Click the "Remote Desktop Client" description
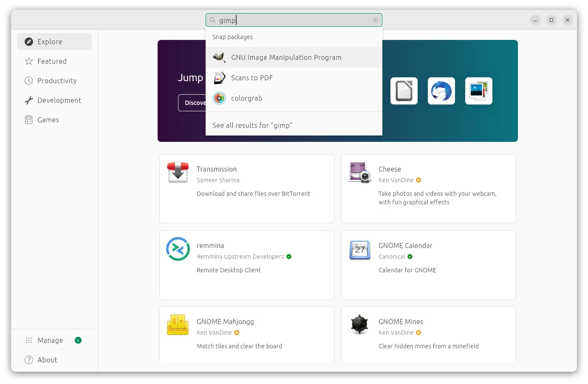Screen dimensions: 588x384 [229, 270]
